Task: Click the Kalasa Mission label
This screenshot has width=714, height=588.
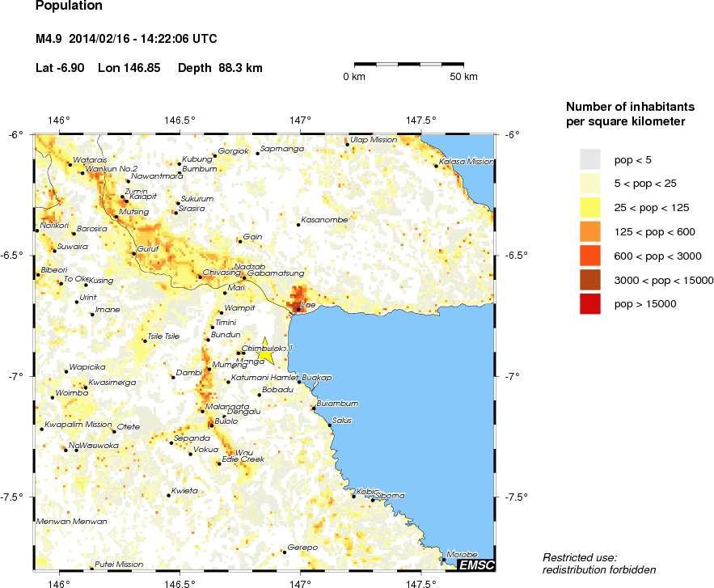Action: 466,162
